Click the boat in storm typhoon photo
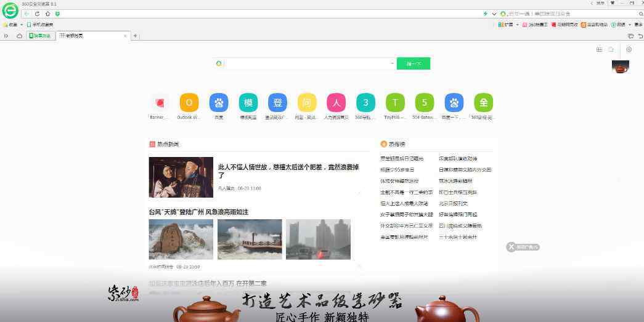Viewport: 644px width, 322px height. tap(250, 239)
